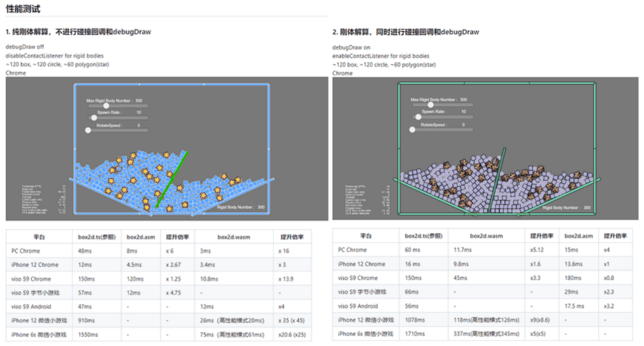
Task: Click the 10.8ms wasm cell
Action: [x=234, y=279]
